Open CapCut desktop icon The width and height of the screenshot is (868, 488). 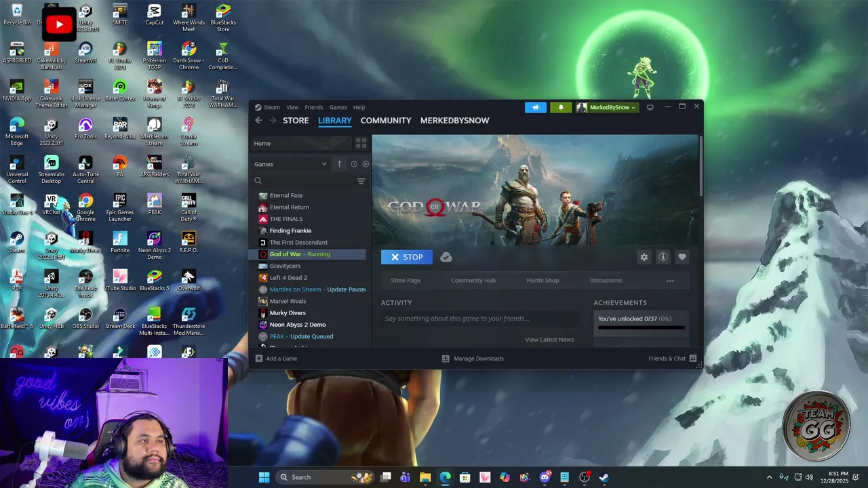click(x=155, y=14)
